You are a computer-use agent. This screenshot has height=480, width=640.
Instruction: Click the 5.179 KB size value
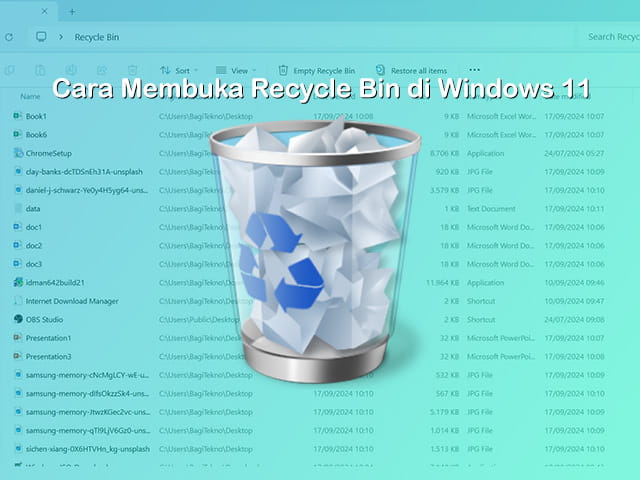click(x=444, y=412)
